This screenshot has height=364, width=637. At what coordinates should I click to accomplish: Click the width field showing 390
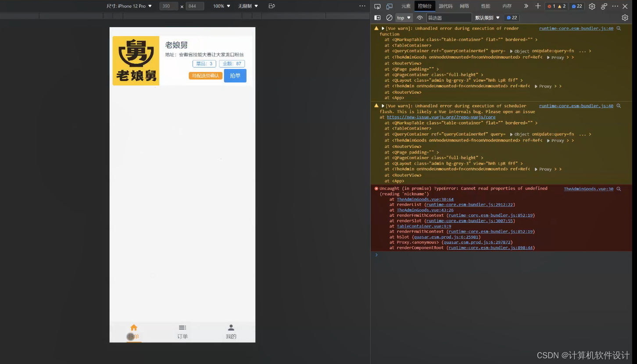[169, 6]
